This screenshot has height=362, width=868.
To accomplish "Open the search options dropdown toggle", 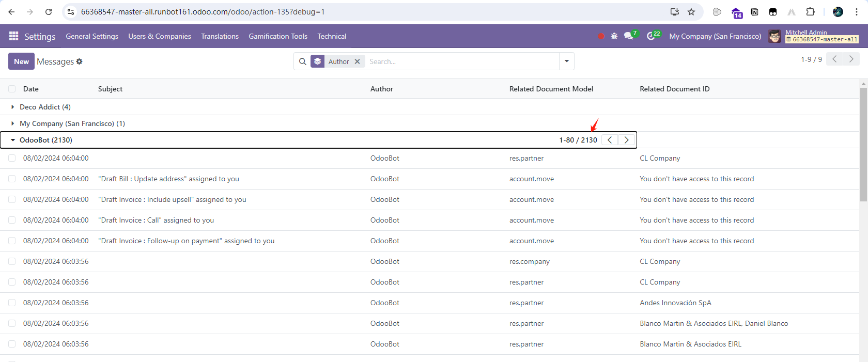I will [x=567, y=61].
